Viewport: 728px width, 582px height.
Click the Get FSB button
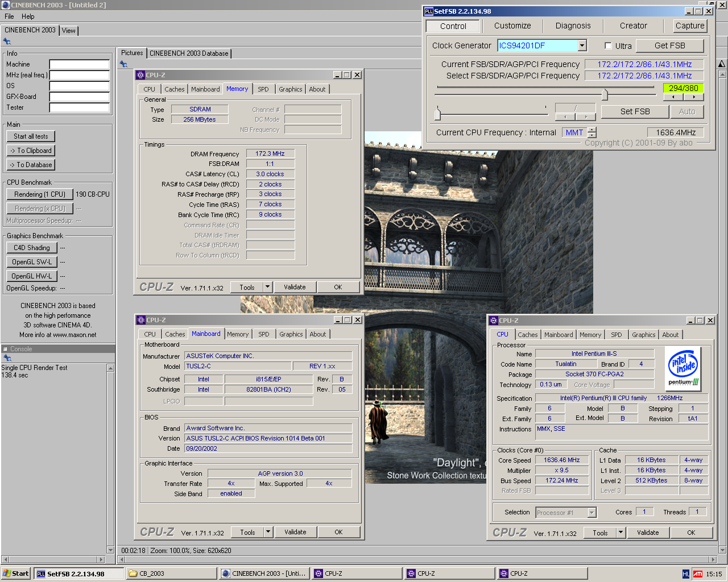[670, 45]
